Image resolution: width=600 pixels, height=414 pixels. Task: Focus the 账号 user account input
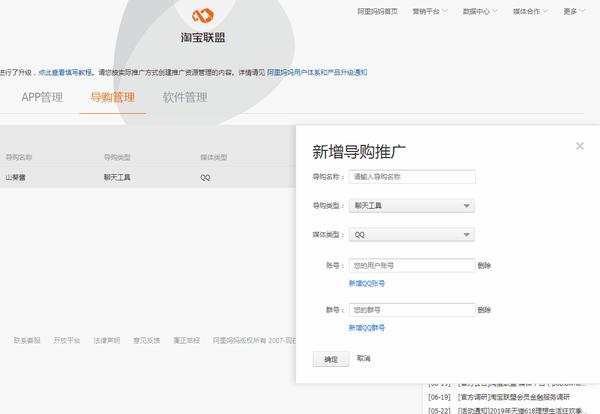(x=412, y=266)
